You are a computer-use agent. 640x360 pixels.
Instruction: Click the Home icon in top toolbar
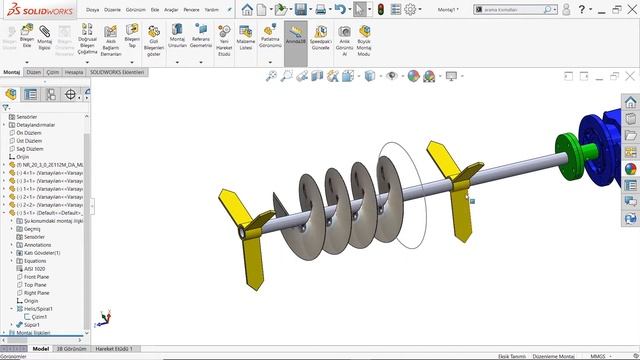click(247, 9)
